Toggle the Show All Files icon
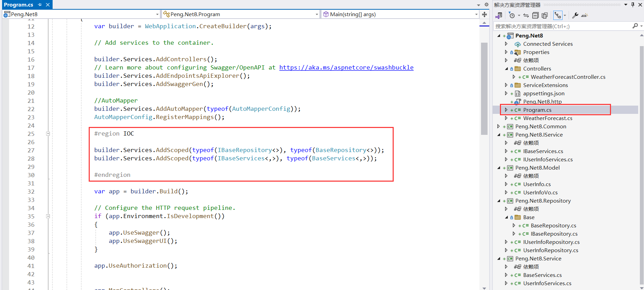Viewport: 644px width, 290px height. (x=545, y=15)
